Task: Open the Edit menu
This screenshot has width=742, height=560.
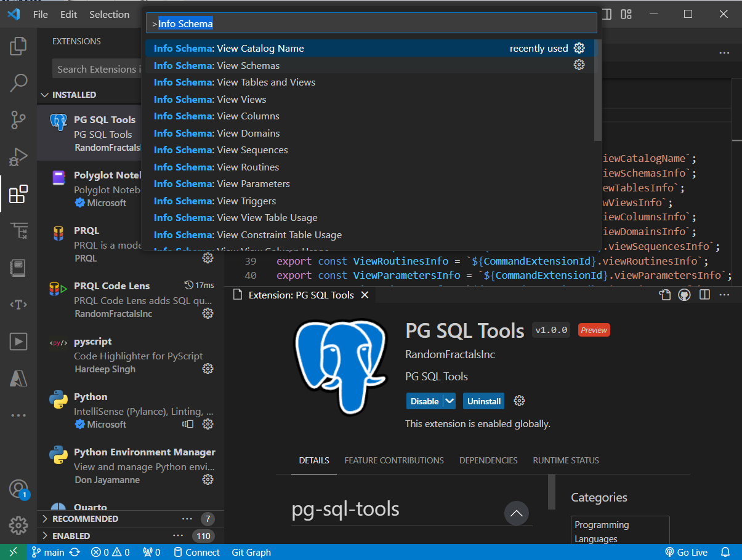Action: click(69, 14)
